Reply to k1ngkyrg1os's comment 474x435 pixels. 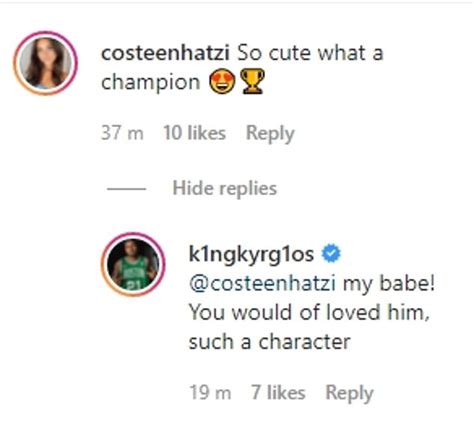(x=349, y=393)
